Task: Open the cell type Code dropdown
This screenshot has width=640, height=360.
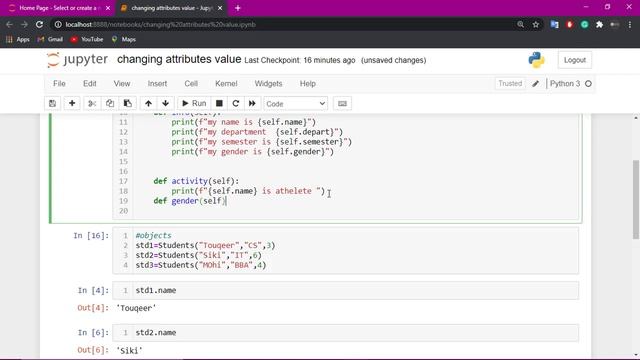Action: (296, 104)
